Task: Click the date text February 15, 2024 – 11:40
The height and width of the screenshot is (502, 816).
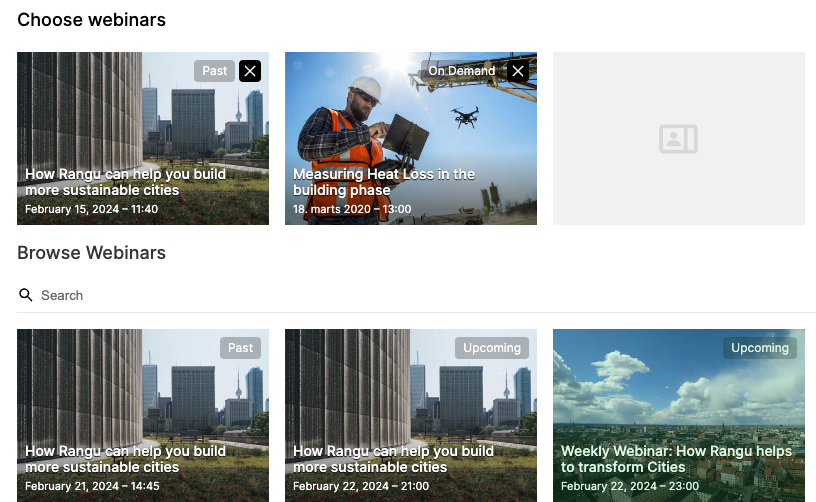Action: (x=92, y=209)
